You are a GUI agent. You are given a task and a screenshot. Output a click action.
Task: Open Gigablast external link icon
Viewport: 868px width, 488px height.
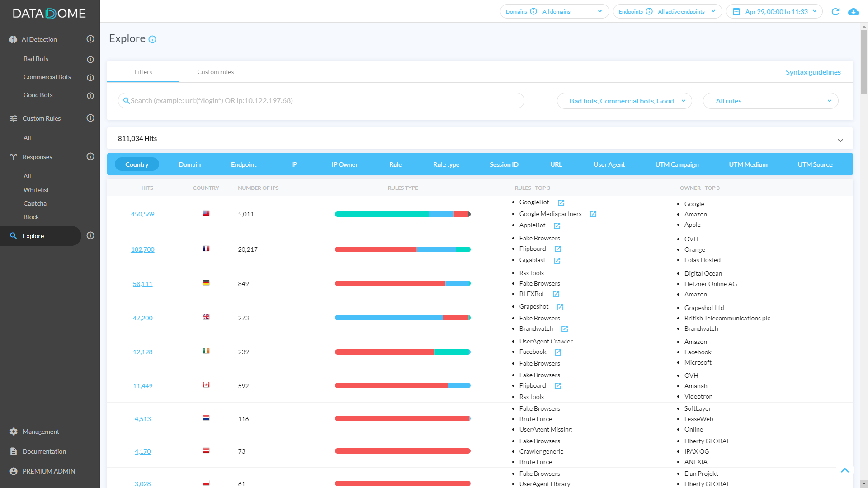coord(557,260)
